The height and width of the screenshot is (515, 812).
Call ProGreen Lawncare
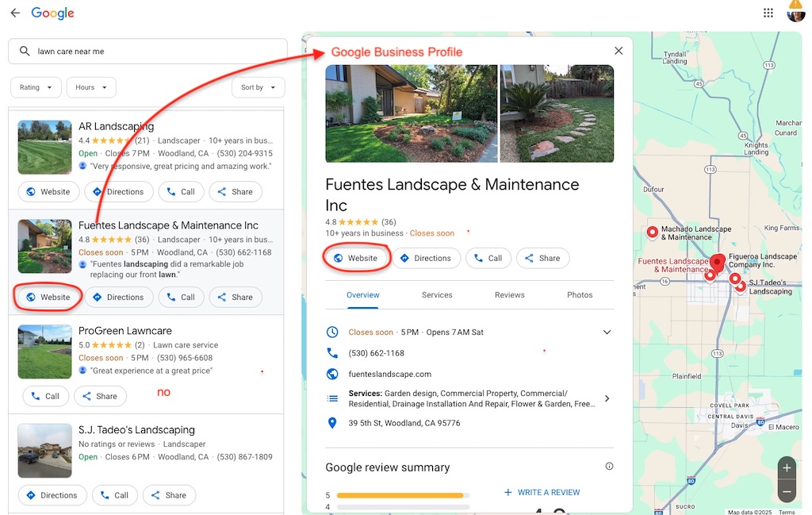pyautogui.click(x=45, y=396)
